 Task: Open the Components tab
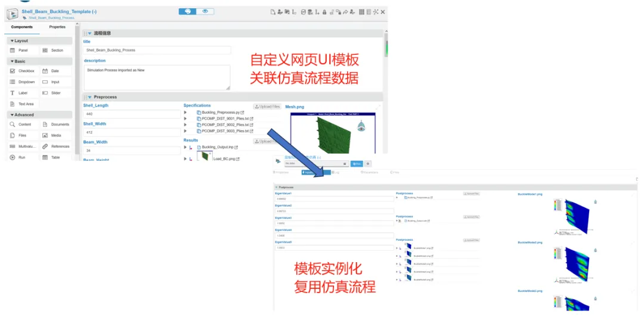tap(22, 27)
